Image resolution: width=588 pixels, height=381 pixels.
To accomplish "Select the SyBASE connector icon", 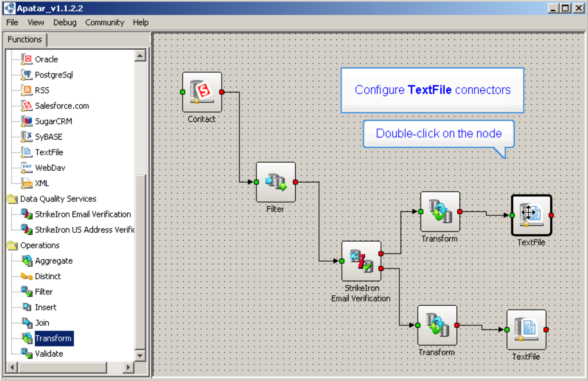I will pos(27,137).
